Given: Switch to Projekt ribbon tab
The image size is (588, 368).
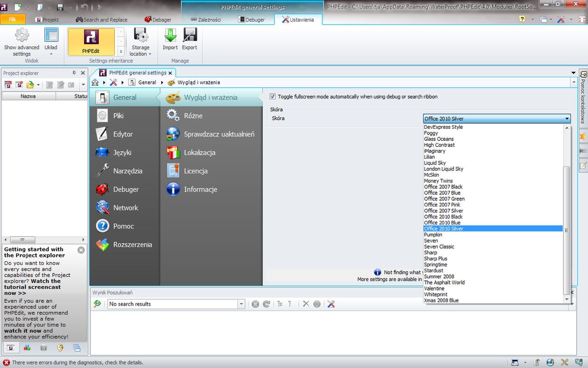Looking at the screenshot, I should 47,20.
